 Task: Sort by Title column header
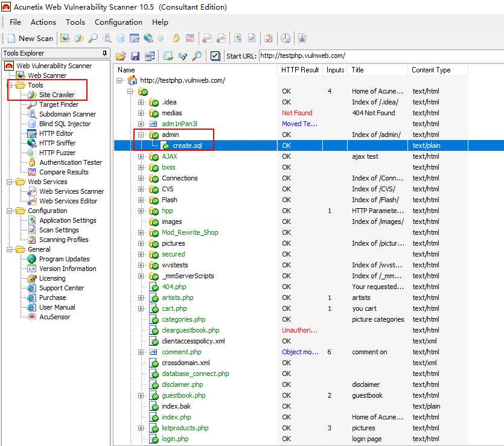tap(377, 70)
